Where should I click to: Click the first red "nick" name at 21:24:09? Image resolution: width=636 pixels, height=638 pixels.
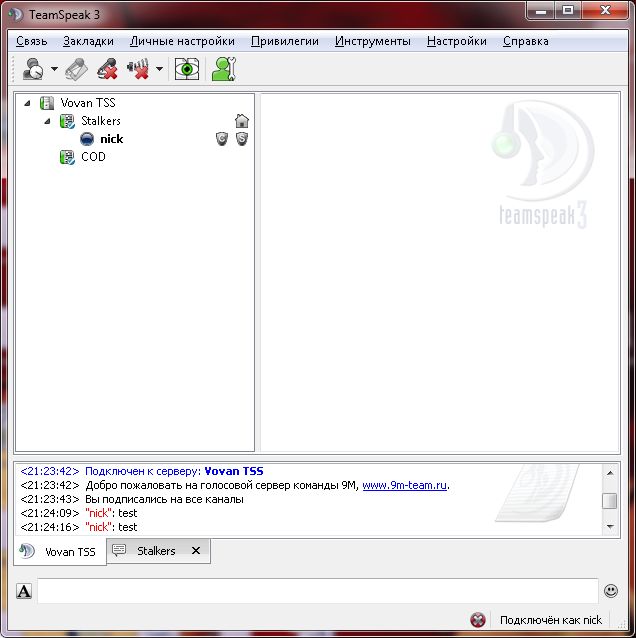(x=98, y=513)
